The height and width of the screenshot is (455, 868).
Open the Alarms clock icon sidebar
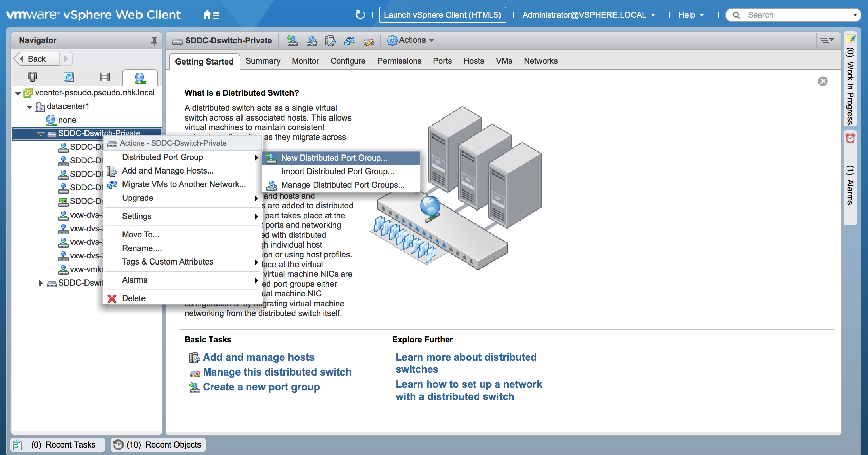850,138
